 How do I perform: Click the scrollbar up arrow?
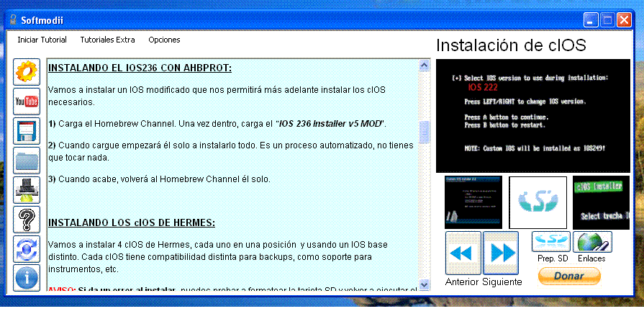[425, 65]
